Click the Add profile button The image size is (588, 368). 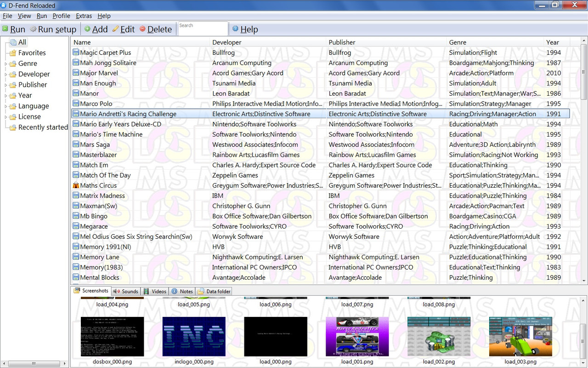[96, 29]
